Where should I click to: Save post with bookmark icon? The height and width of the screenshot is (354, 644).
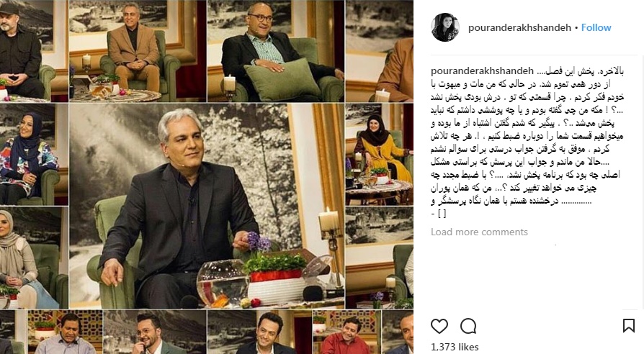coord(628,326)
